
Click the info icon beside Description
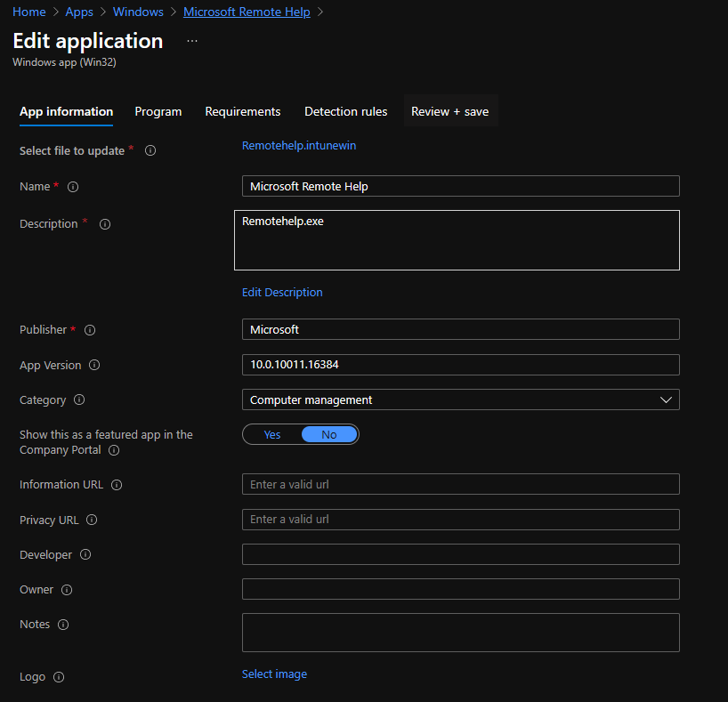point(105,224)
